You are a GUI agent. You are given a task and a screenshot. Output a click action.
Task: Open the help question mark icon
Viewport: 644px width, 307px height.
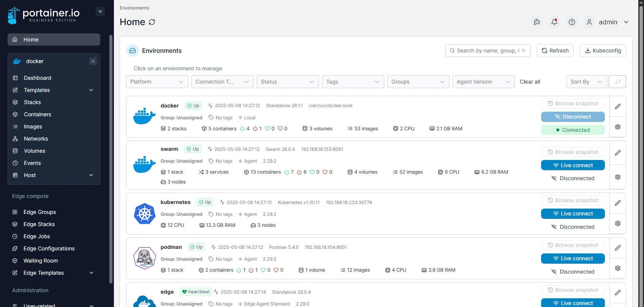pos(572,22)
